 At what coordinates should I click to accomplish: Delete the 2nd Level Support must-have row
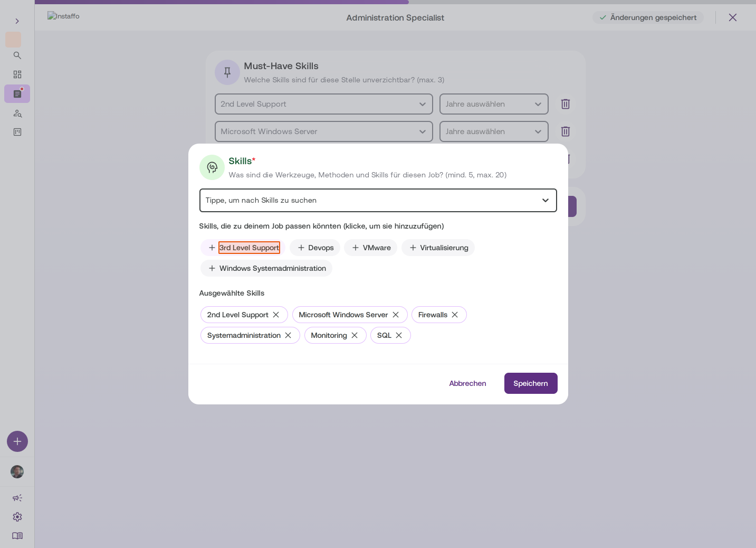point(566,104)
